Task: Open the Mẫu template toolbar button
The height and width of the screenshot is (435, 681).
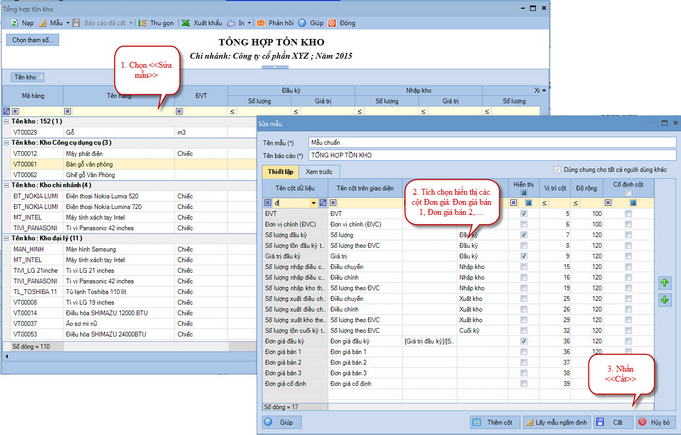Action: 51,23
